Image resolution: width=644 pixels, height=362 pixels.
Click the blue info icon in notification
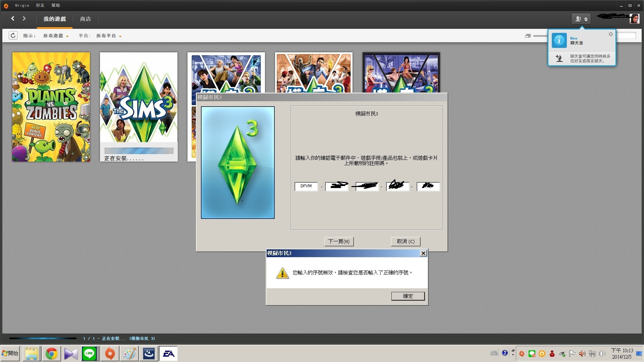point(559,41)
